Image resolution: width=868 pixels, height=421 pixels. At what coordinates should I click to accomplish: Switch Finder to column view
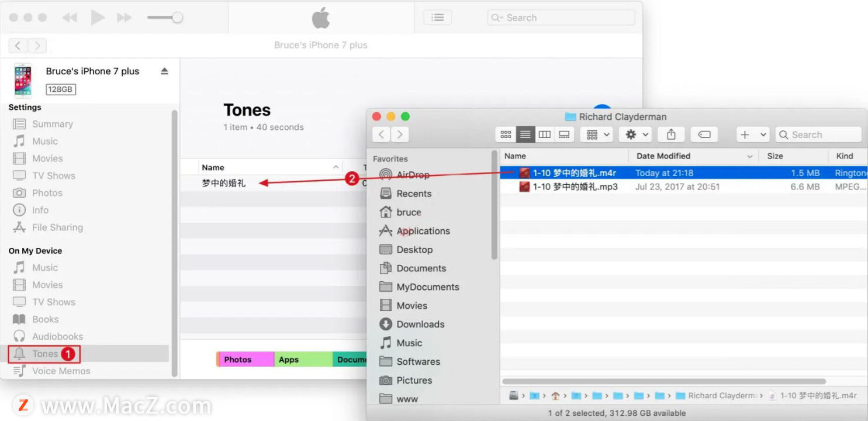click(x=544, y=134)
